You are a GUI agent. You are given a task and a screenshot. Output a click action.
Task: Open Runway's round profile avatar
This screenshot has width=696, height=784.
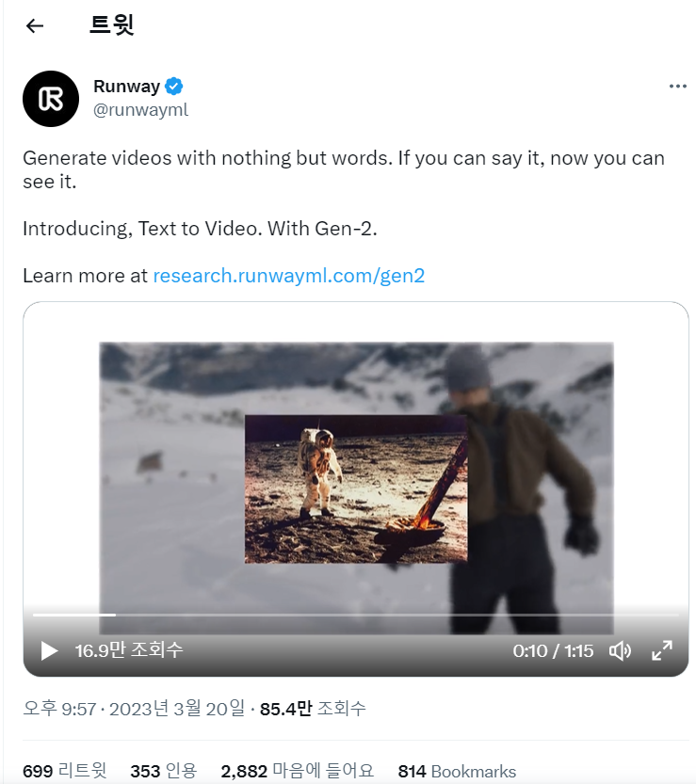coord(51,99)
